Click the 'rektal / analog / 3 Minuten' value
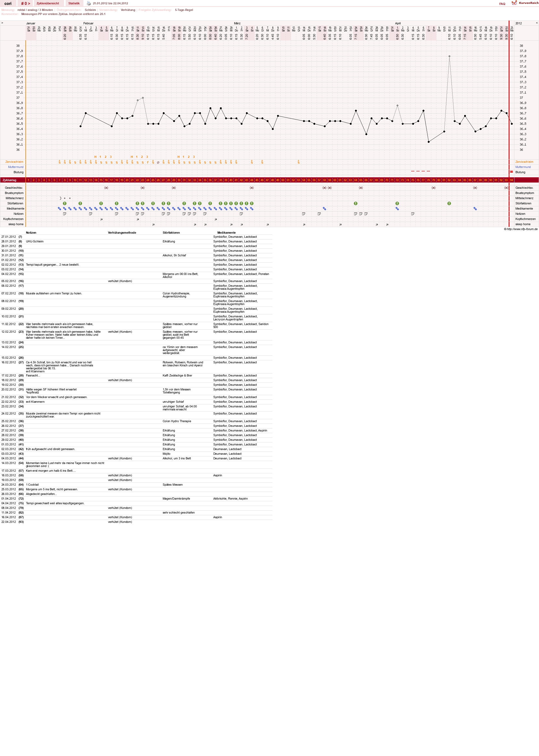Screen dimensions: 539x756 [35, 10]
